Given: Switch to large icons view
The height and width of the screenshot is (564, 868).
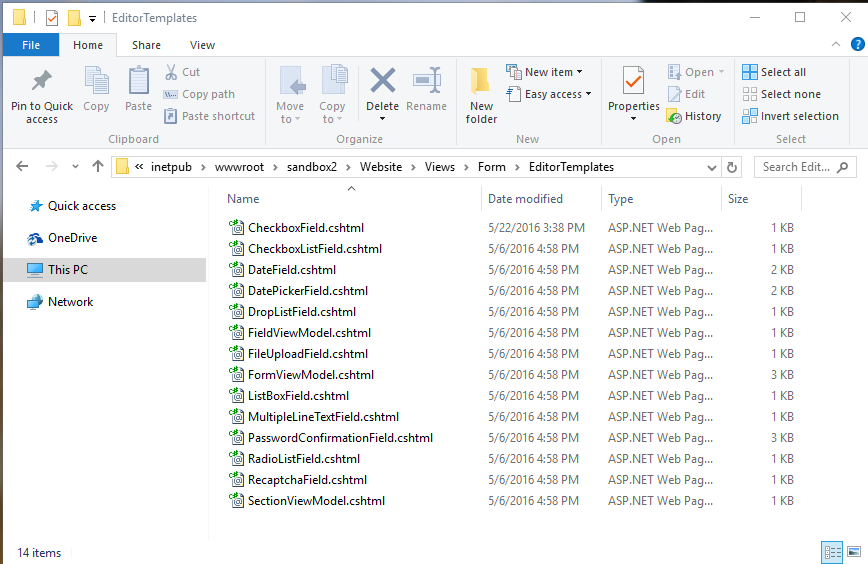Looking at the screenshot, I should [853, 552].
